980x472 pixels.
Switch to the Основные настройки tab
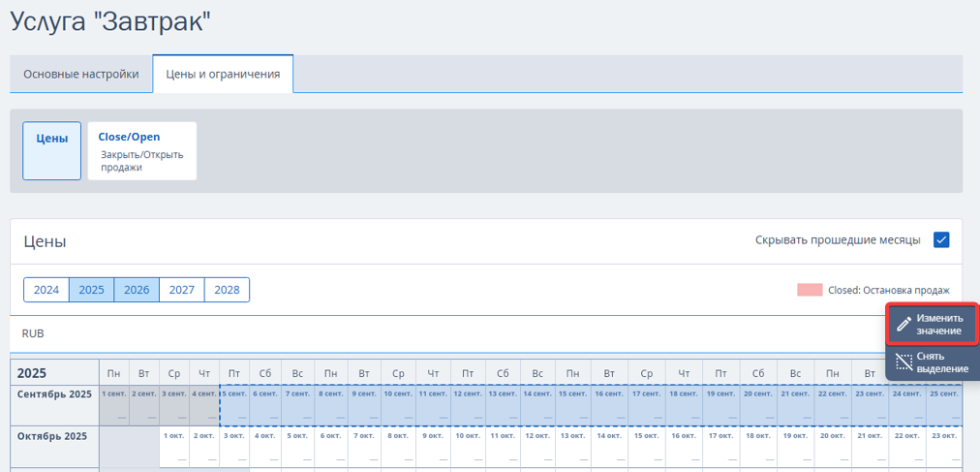click(81, 75)
